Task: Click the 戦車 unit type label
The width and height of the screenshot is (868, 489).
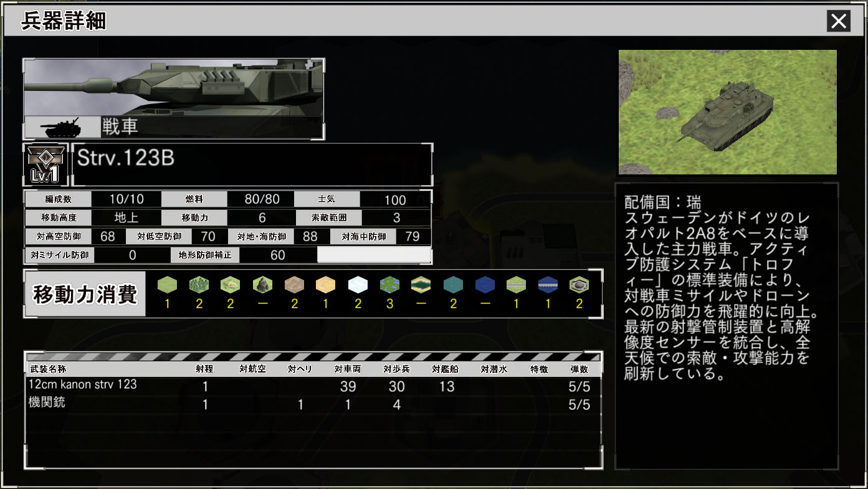Action: click(x=120, y=127)
